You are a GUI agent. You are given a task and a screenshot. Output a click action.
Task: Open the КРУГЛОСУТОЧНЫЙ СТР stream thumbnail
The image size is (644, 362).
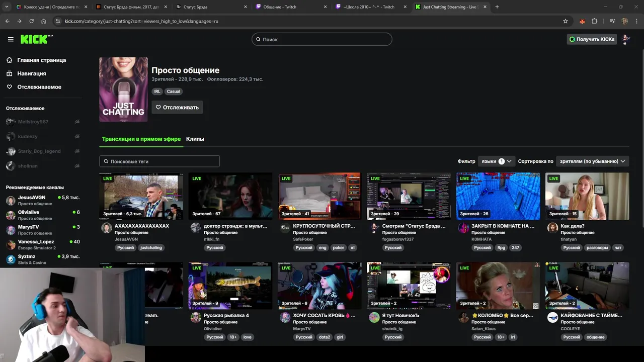[319, 196]
